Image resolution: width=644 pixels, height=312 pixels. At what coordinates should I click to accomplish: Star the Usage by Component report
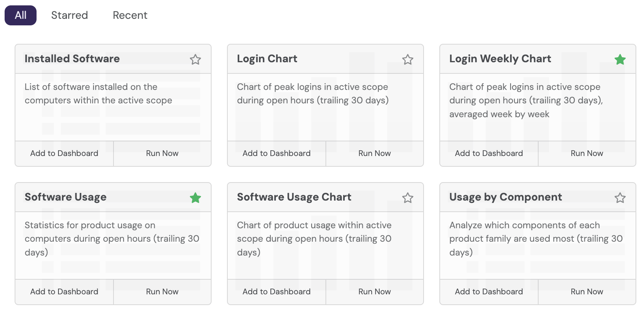point(620,198)
